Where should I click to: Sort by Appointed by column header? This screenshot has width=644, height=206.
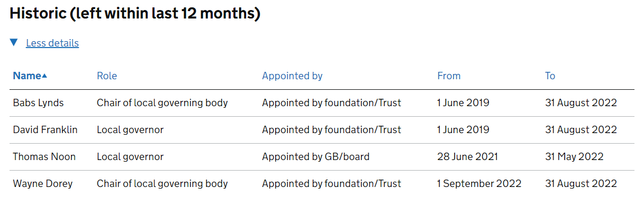[x=292, y=76]
